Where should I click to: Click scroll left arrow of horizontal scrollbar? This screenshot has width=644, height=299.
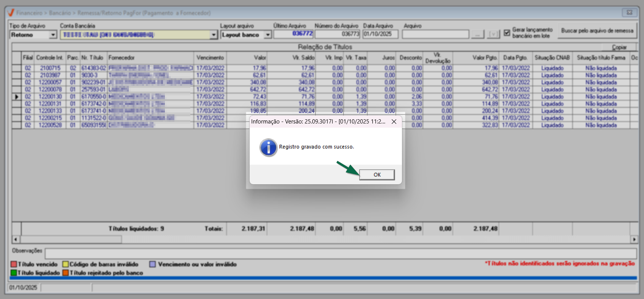(16, 239)
